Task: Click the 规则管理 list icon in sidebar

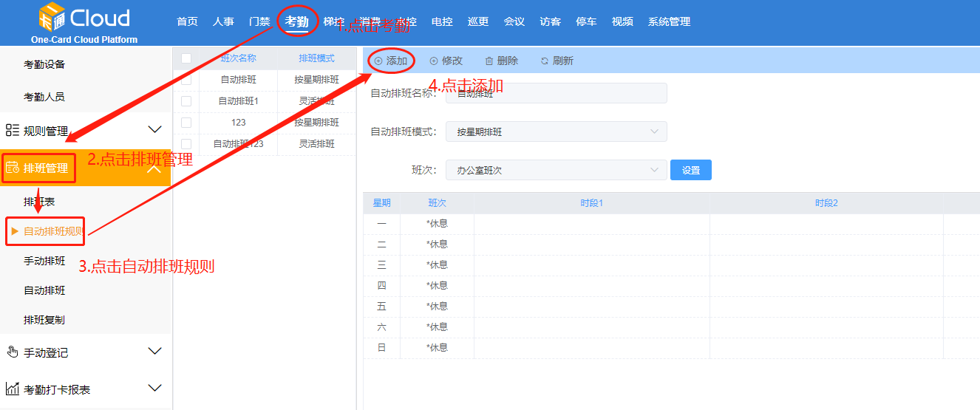Action: [x=12, y=131]
